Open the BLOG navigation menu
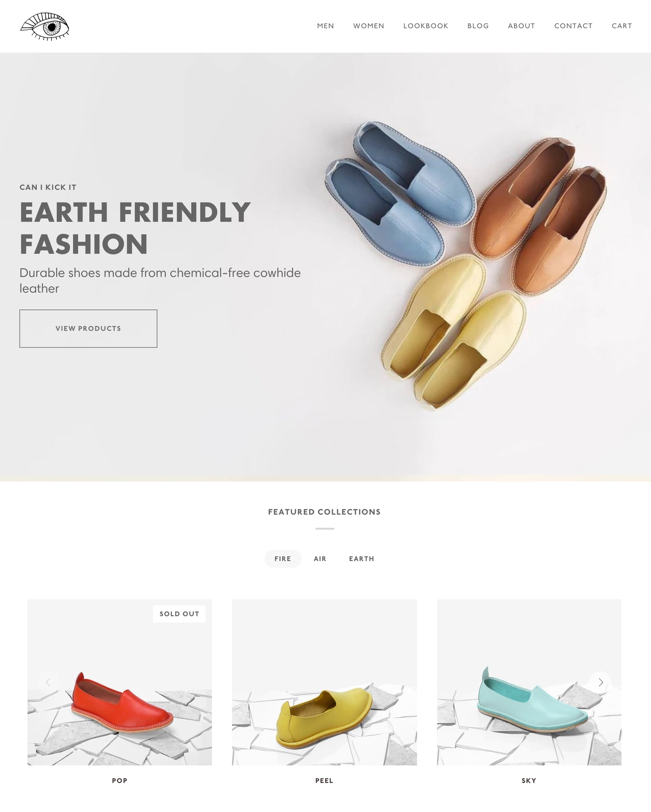The image size is (651, 812). click(478, 26)
